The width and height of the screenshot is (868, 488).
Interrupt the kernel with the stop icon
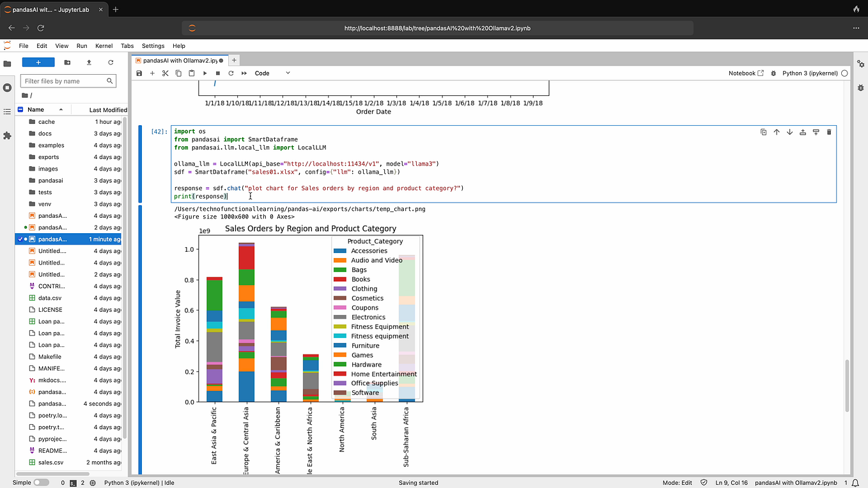pos(217,73)
